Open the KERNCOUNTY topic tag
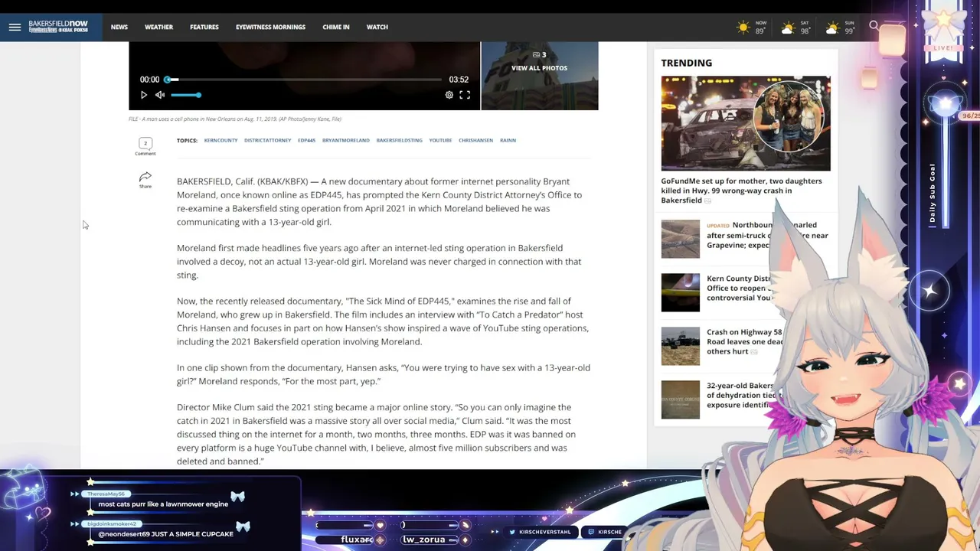The height and width of the screenshot is (551, 980). 220,140
